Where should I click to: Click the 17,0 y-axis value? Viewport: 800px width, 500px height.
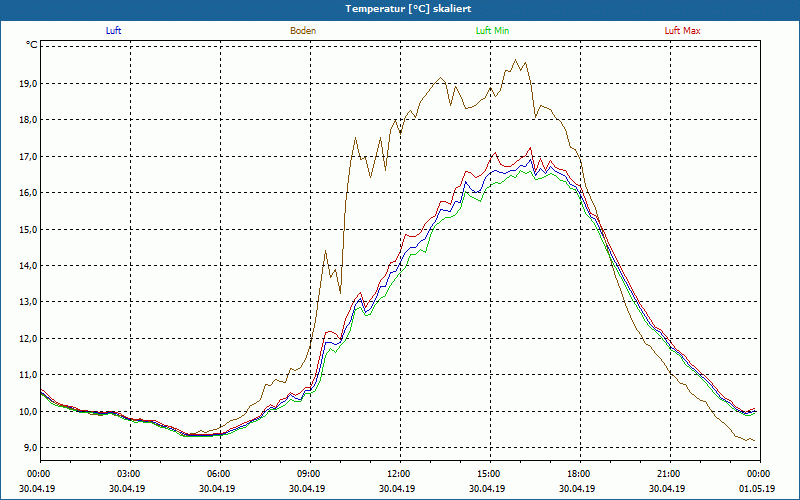tap(28, 157)
